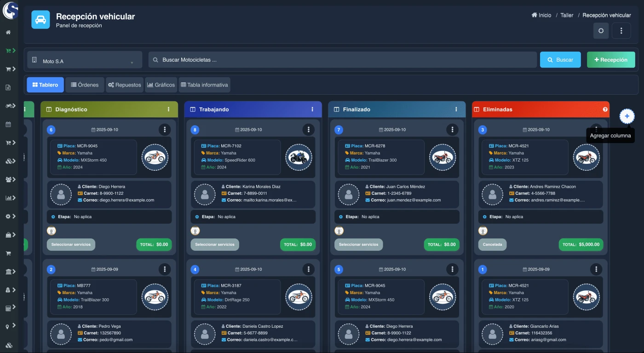Open the Taller breadcrumb link

pyautogui.click(x=567, y=15)
